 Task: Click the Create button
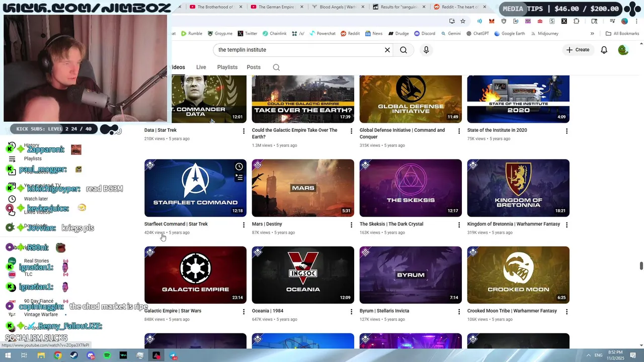[578, 50]
